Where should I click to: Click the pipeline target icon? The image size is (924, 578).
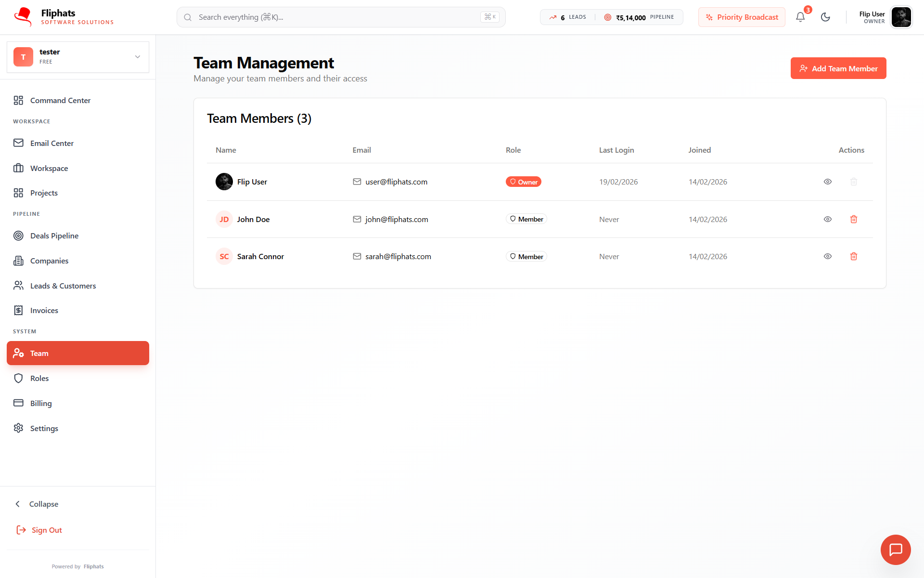click(608, 17)
